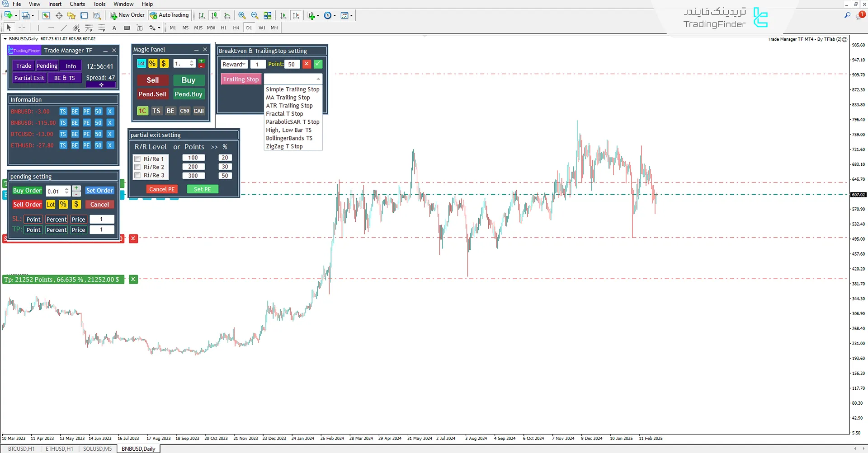
Task: Switch the chart to candlestick display
Action: [x=214, y=15]
